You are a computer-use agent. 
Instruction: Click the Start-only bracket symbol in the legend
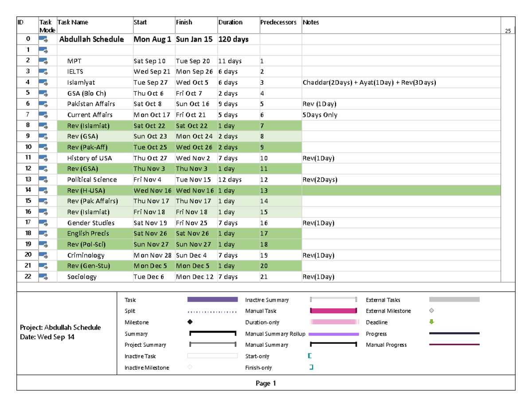[310, 356]
